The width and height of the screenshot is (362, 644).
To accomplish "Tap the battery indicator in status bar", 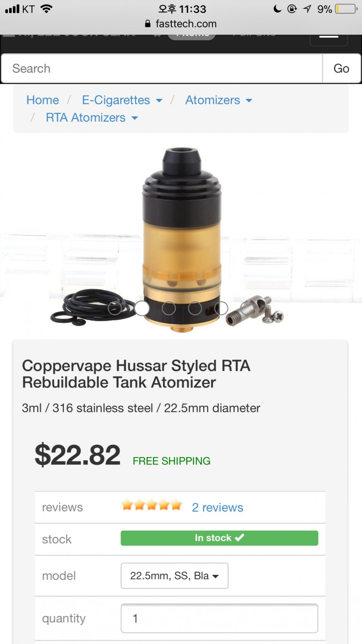I will click(x=346, y=9).
